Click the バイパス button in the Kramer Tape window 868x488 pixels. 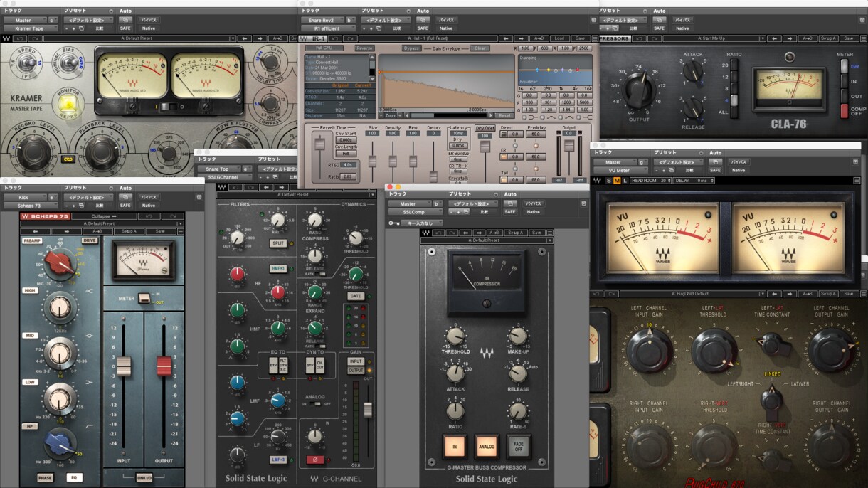(148, 20)
